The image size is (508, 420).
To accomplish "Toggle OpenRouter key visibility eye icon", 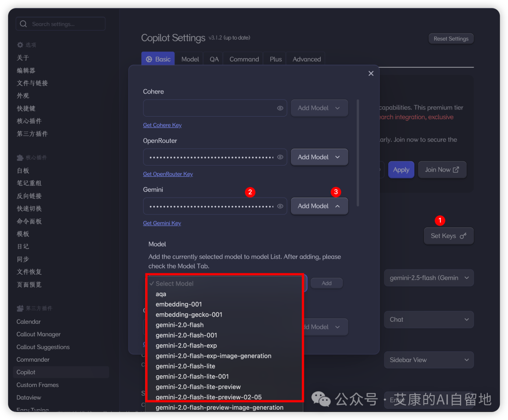I will point(280,157).
